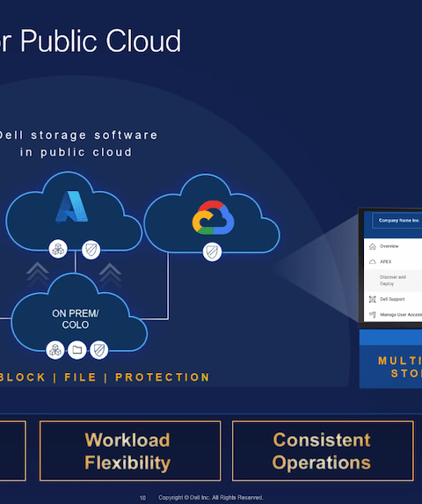Click the Copyright Dell Inc. footer text
Image resolution: width=422 pixels, height=504 pixels.
point(211,498)
